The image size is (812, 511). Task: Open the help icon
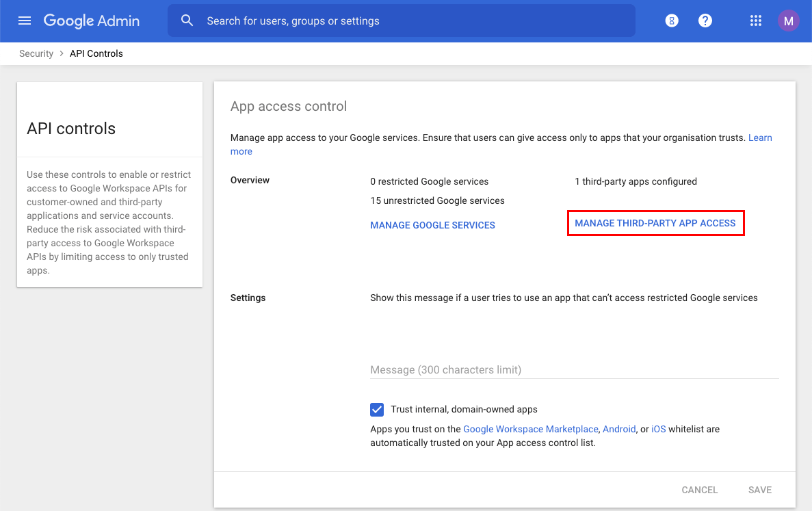coord(705,21)
